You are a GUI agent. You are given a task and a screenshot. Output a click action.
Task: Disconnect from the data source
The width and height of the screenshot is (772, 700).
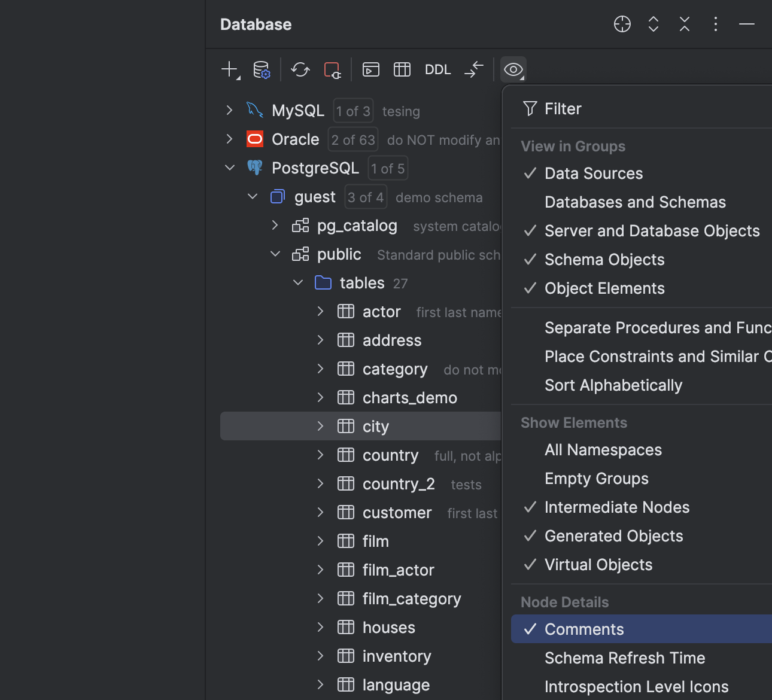pyautogui.click(x=332, y=69)
